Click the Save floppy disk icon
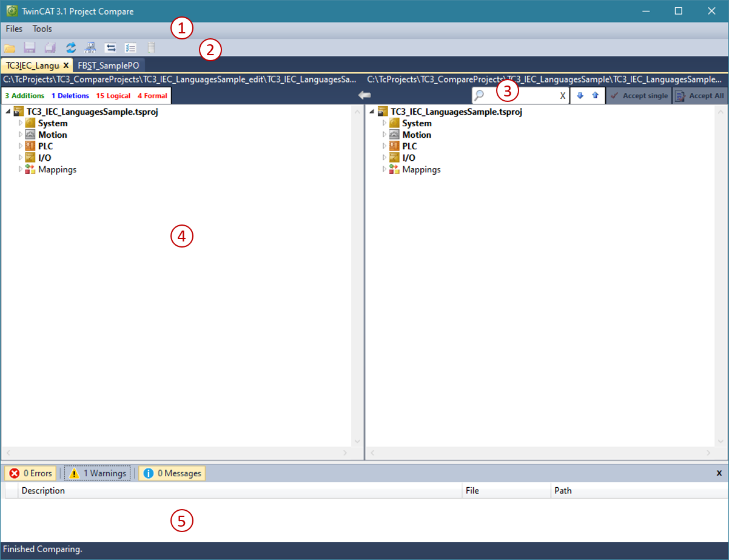This screenshot has height=560, width=729. (x=30, y=47)
